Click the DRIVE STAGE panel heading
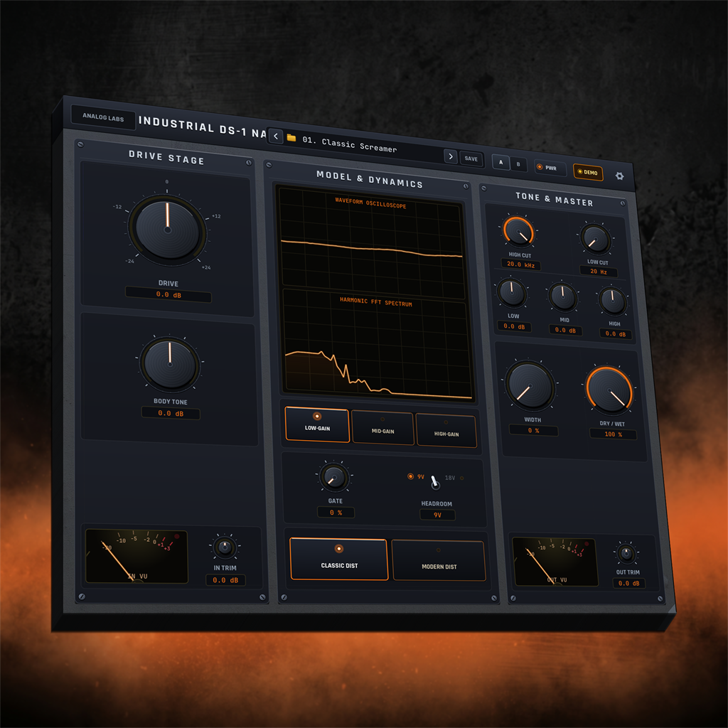 pyautogui.click(x=166, y=157)
